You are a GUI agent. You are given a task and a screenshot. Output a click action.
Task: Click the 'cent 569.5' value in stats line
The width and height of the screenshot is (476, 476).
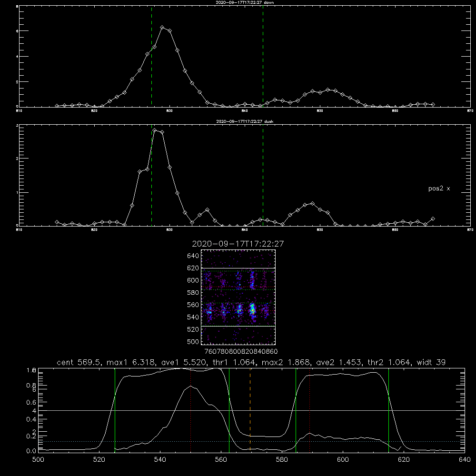coord(79,362)
